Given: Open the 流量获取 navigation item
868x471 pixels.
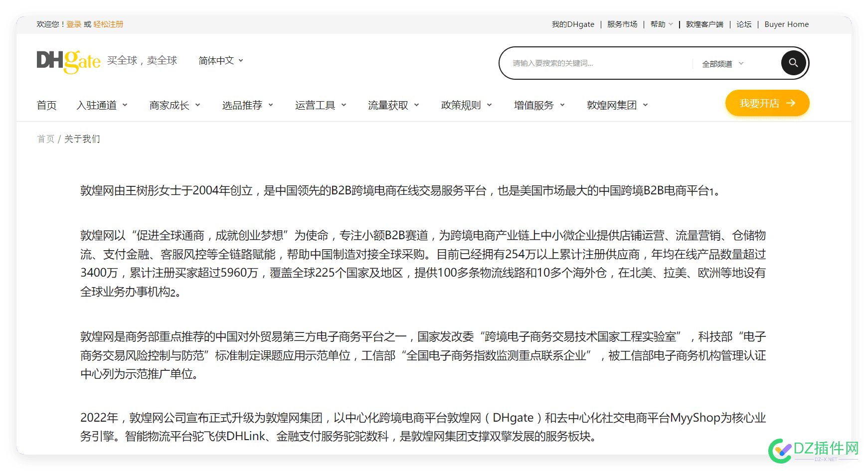Looking at the screenshot, I should [388, 105].
